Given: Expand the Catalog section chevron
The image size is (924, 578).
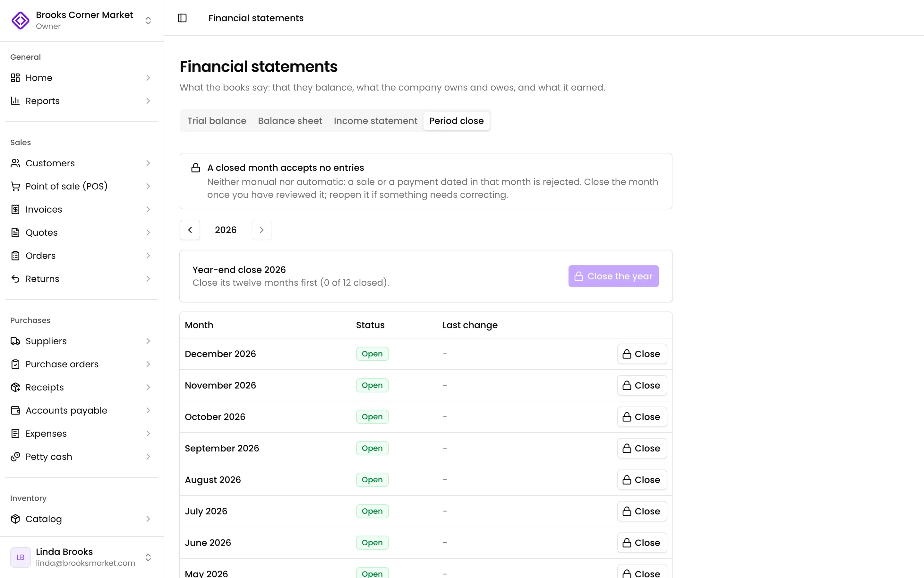Looking at the screenshot, I should [148, 519].
